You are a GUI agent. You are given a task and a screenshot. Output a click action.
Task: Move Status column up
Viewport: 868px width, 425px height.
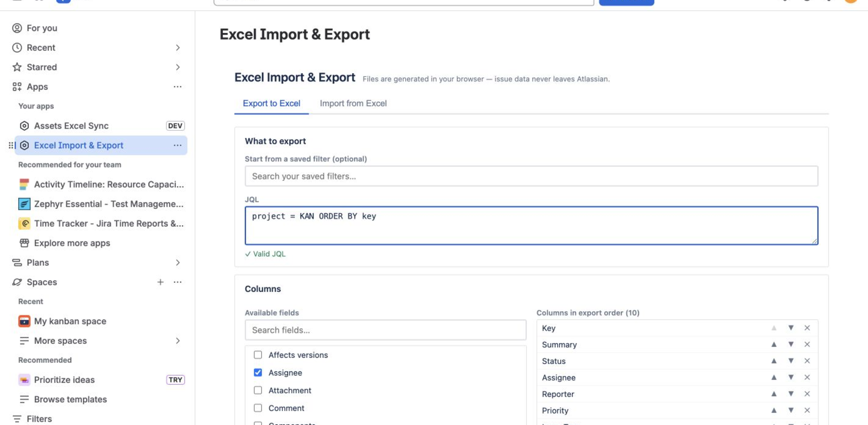774,361
